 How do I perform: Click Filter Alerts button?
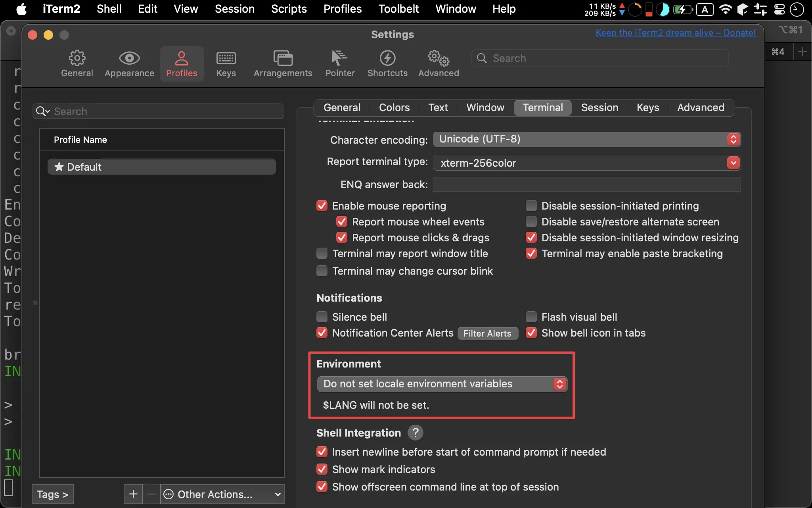[x=488, y=333]
